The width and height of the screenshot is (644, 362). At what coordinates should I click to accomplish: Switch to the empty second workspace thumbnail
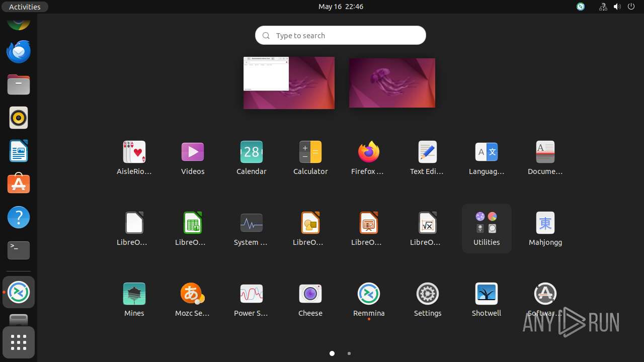tap(392, 83)
